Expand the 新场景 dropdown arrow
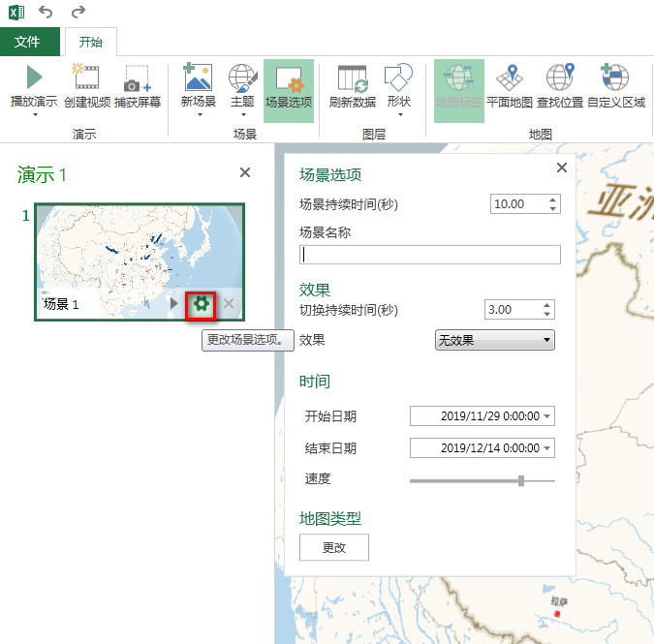 tap(200, 114)
